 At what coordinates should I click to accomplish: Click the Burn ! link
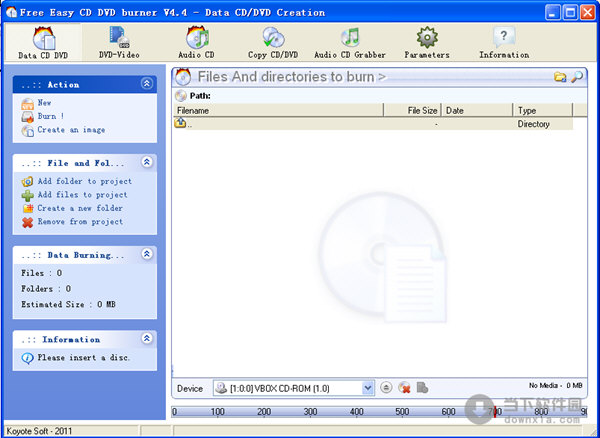(51, 116)
